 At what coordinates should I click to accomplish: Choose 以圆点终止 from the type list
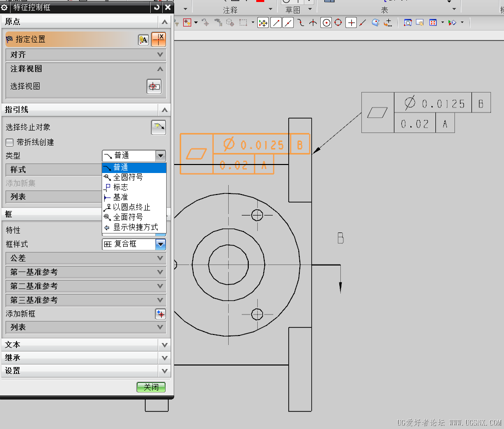click(131, 207)
